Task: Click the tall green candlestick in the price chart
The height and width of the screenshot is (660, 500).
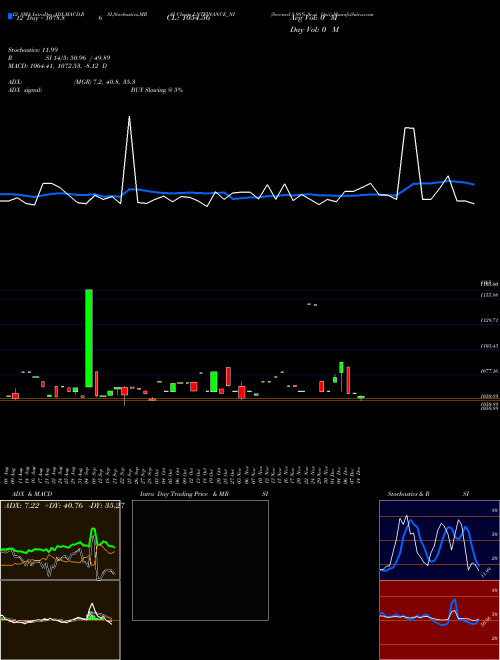Action: click(x=89, y=338)
